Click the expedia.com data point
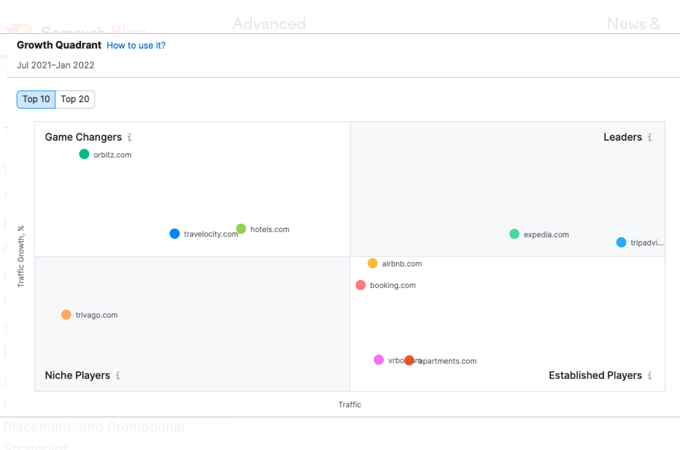 click(514, 234)
